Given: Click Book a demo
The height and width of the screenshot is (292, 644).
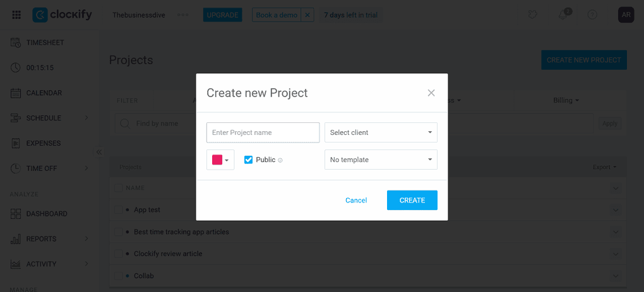Looking at the screenshot, I should click(277, 15).
